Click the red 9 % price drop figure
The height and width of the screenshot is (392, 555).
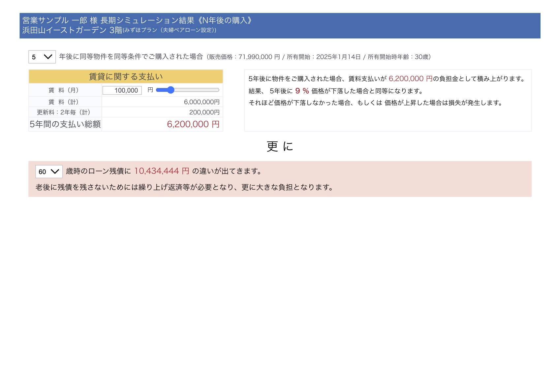pyautogui.click(x=302, y=91)
